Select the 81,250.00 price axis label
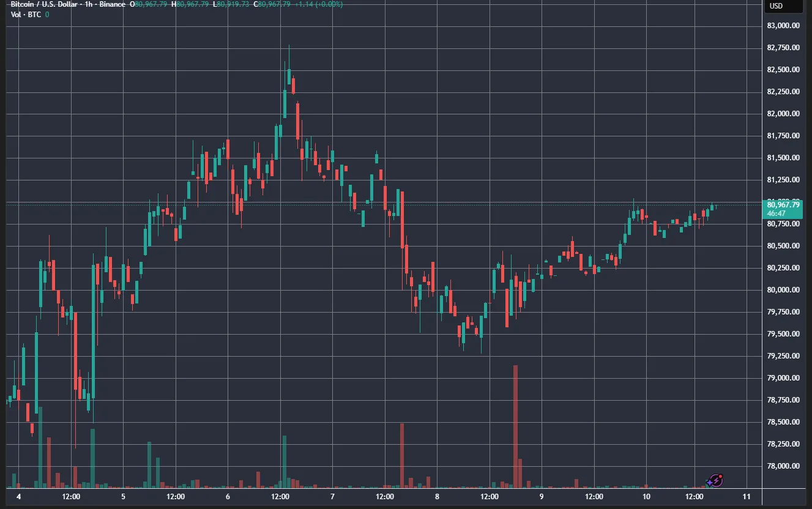Viewport: 812px width, 509px height. click(x=783, y=180)
